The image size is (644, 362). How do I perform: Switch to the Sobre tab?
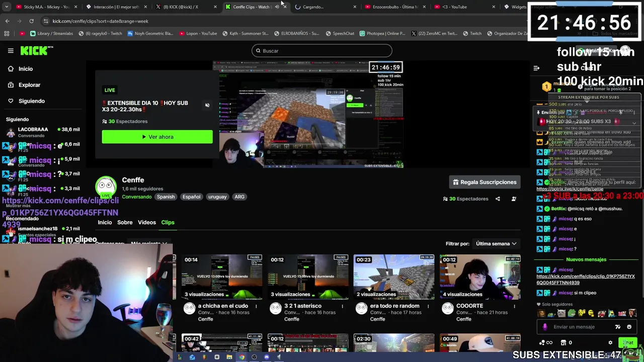[125, 222]
